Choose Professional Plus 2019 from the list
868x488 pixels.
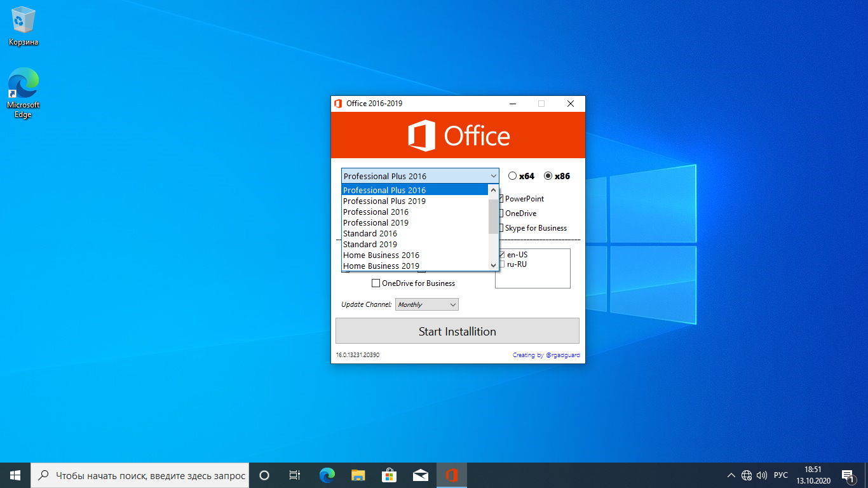[414, 201]
